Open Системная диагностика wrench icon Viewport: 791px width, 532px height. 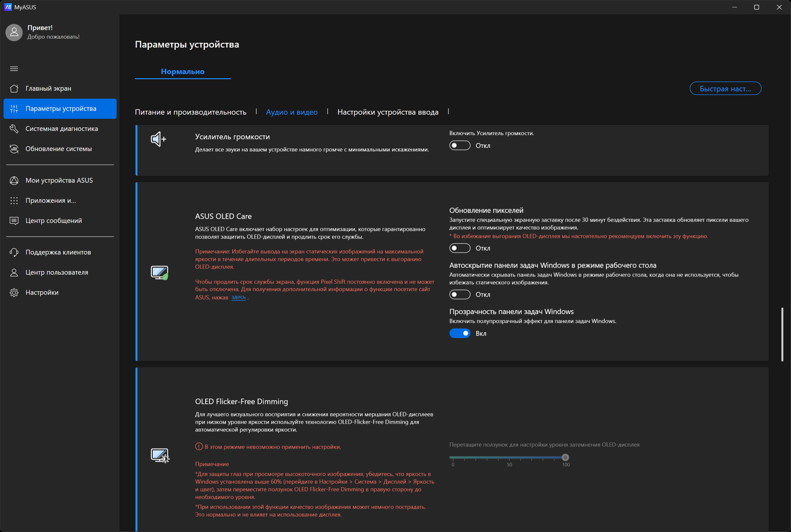tap(14, 129)
